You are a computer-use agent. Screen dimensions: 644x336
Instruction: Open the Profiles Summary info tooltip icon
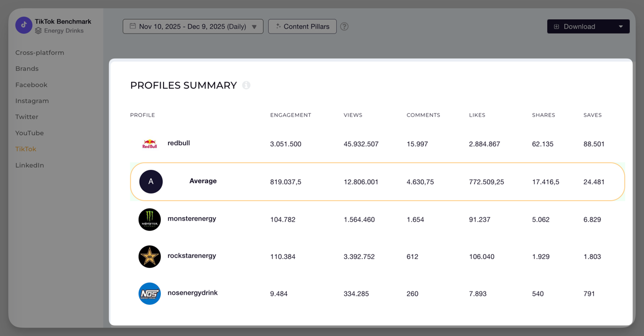(x=246, y=85)
